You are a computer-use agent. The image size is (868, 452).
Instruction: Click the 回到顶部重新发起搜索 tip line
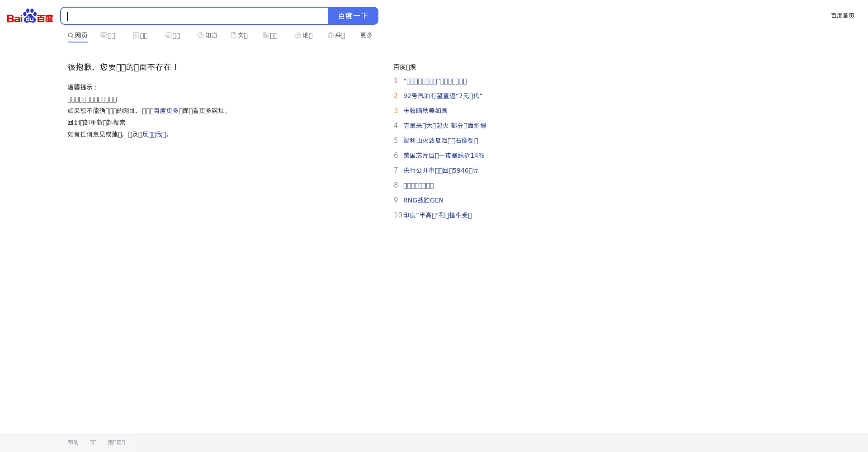(97, 122)
